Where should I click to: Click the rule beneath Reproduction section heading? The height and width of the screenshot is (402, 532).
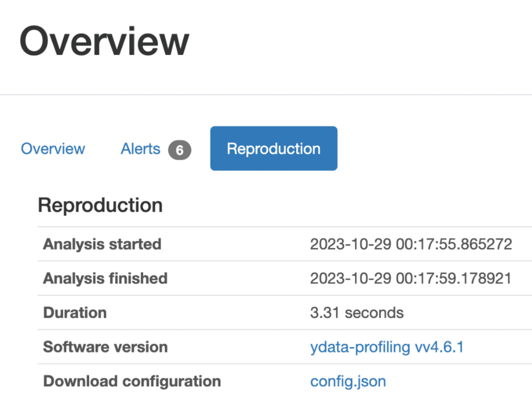point(285,226)
